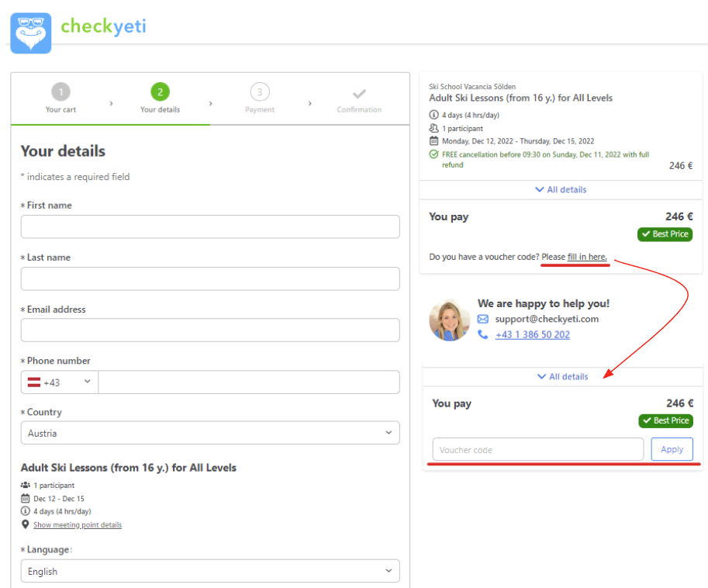
Task: Go to step 1 Your cart
Action: (60, 98)
